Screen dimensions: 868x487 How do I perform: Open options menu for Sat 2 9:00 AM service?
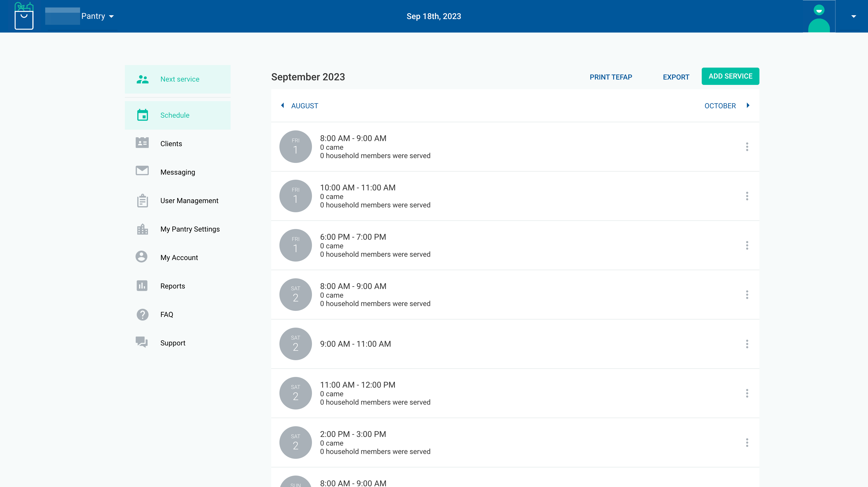click(747, 344)
